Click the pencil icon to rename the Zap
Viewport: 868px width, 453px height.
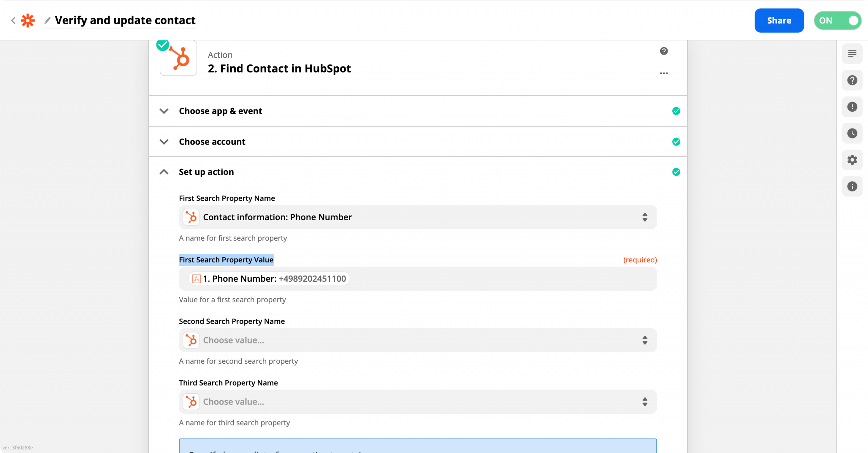[x=47, y=20]
